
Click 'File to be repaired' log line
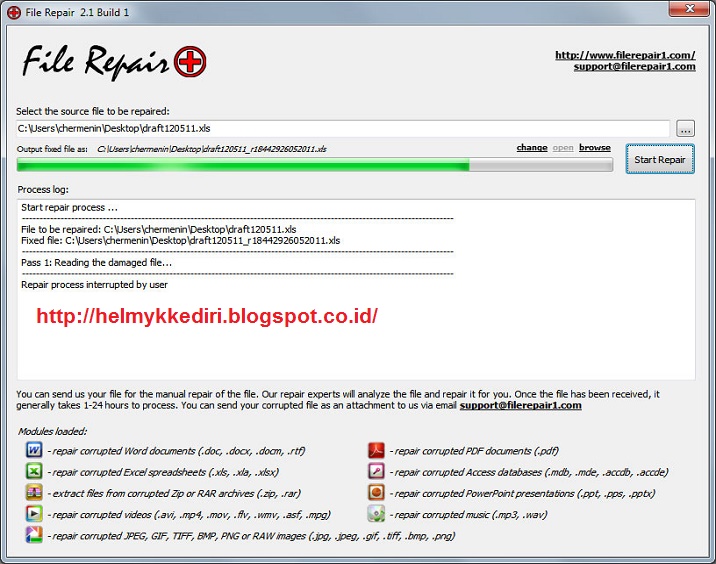tap(158, 229)
